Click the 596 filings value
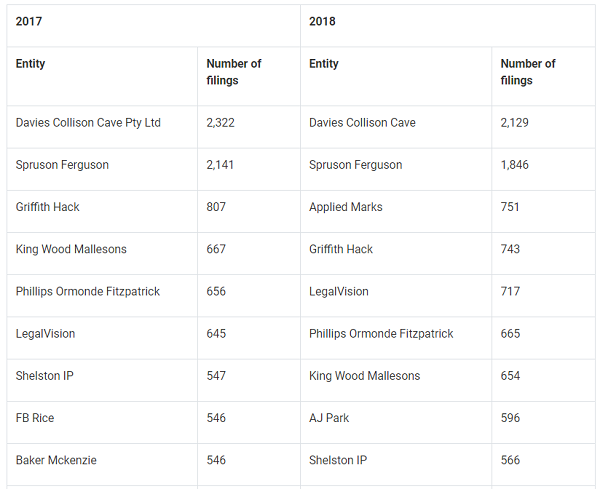 511,418
